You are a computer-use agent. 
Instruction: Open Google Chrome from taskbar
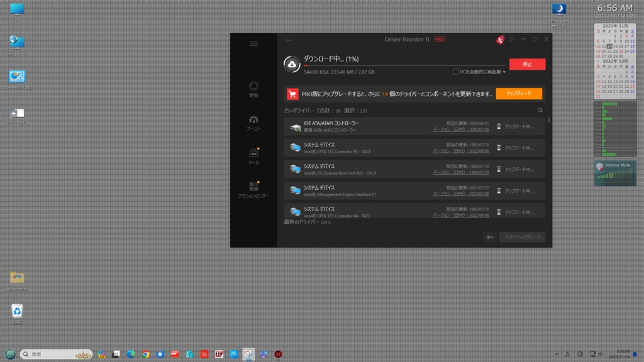(145, 354)
